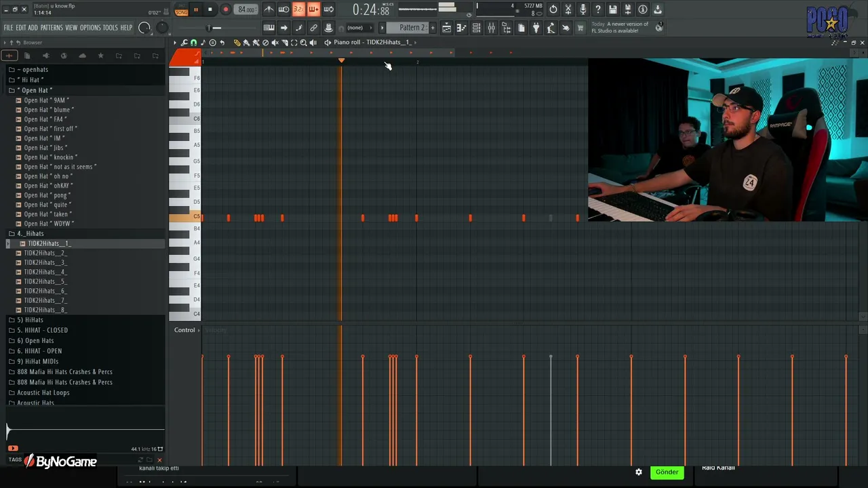Open the shopping cart content library
The image size is (868, 488).
[580, 28]
